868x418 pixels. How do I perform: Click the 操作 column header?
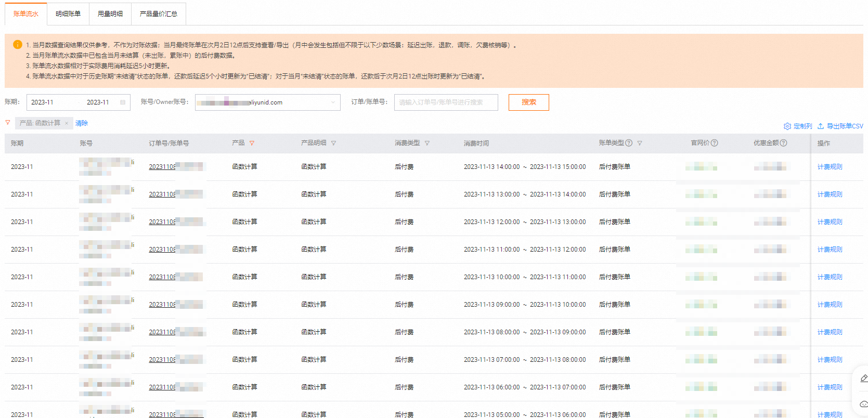coord(824,143)
